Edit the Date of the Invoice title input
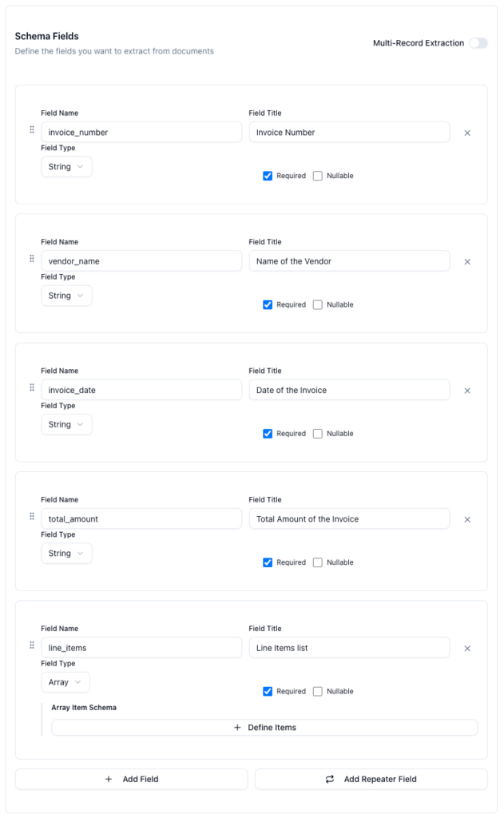The image size is (504, 818). [x=349, y=390]
